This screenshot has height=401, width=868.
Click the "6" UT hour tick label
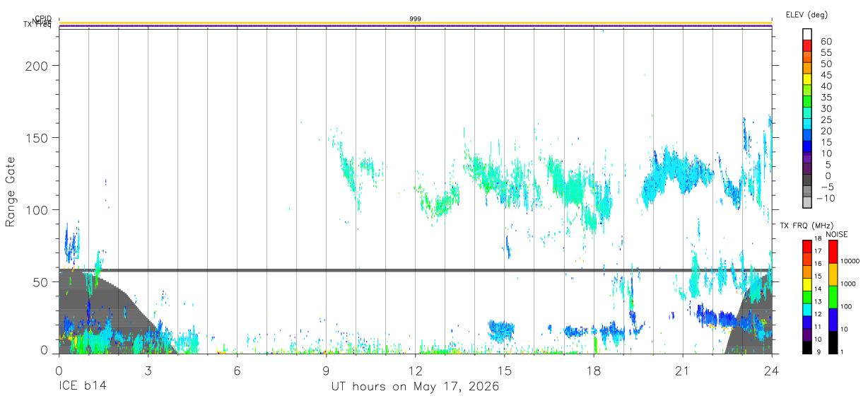click(x=237, y=371)
